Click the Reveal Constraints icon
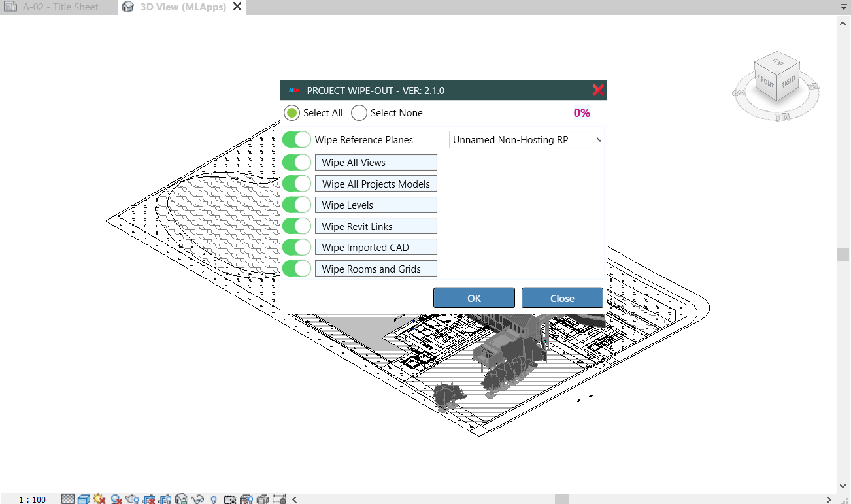The image size is (851, 504). 279,499
